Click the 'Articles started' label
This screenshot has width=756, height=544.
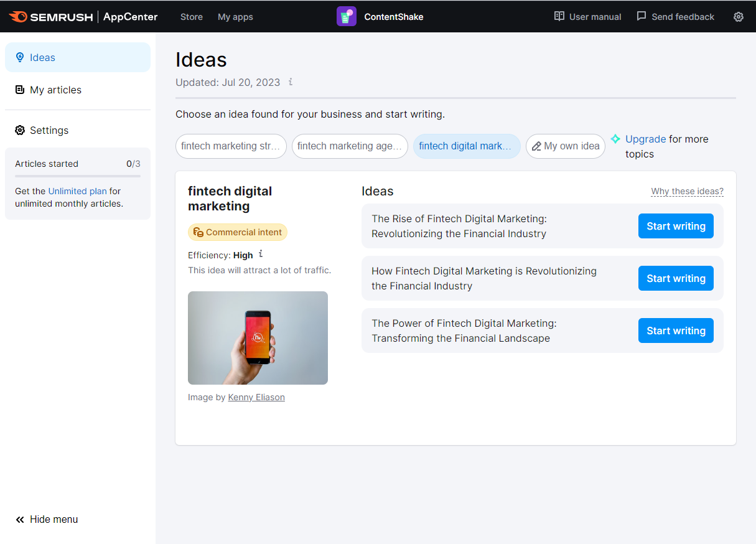click(47, 164)
